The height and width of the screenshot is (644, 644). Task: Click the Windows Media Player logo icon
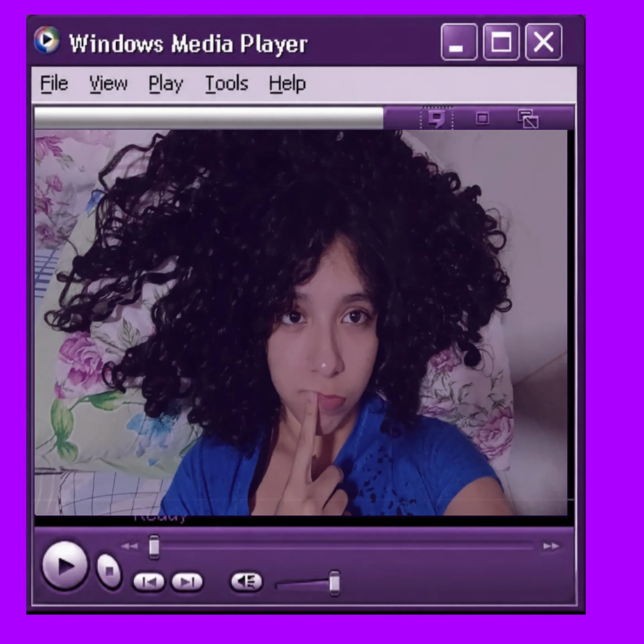click(x=47, y=40)
